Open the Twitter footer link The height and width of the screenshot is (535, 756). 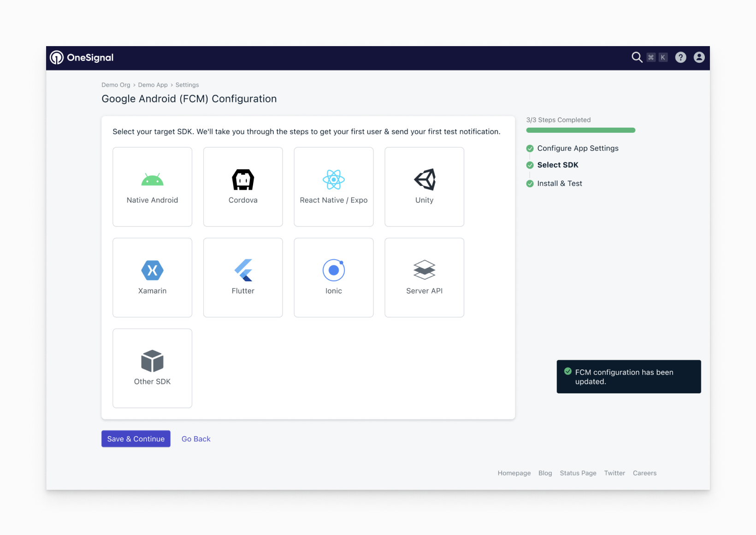coord(614,473)
